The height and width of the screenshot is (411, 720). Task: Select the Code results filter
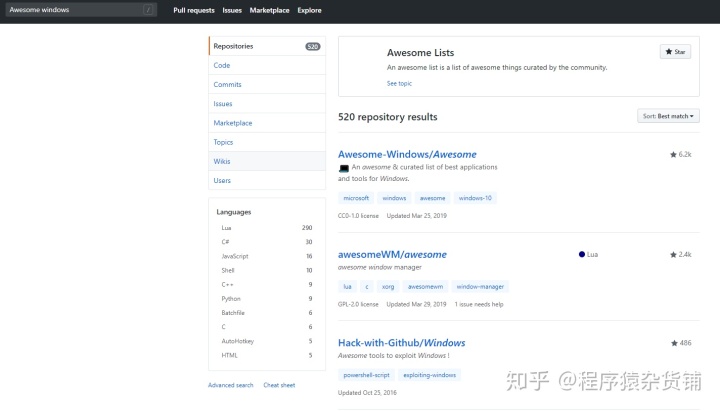click(267, 65)
